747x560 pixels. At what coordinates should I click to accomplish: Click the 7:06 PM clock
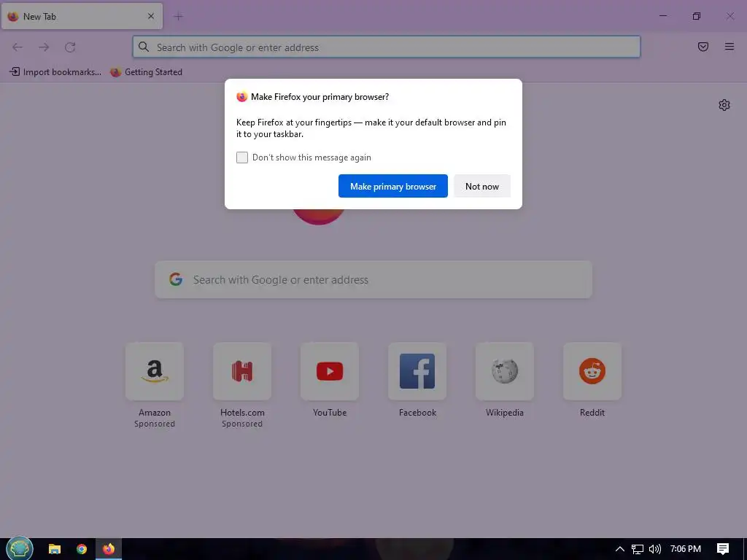686,549
